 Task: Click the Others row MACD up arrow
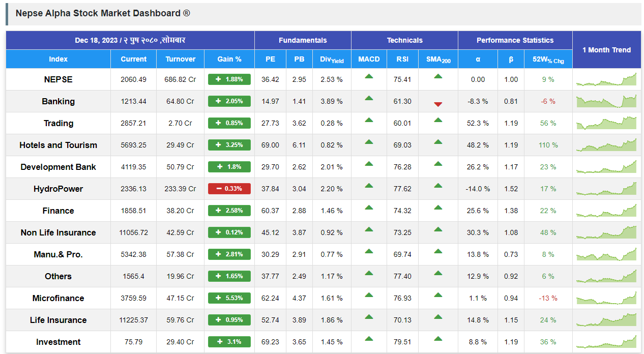[369, 273]
